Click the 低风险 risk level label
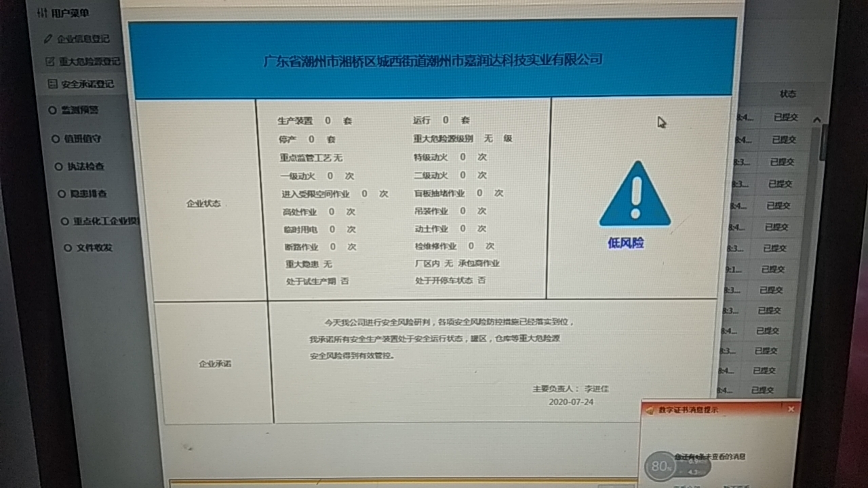 (626, 243)
